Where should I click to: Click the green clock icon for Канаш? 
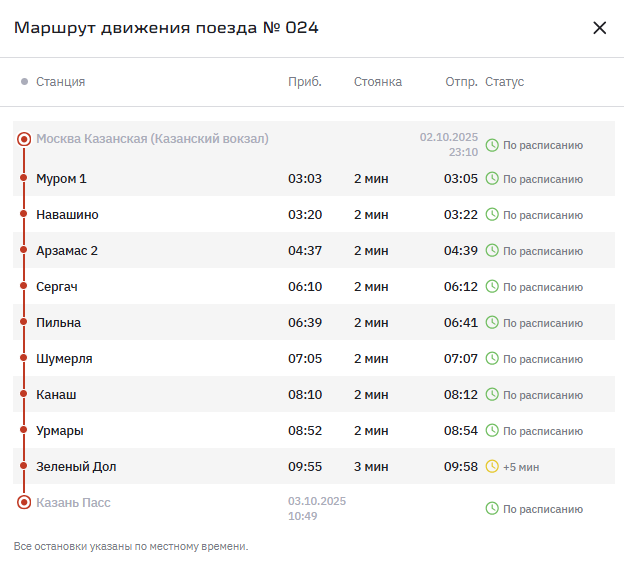[x=492, y=394]
